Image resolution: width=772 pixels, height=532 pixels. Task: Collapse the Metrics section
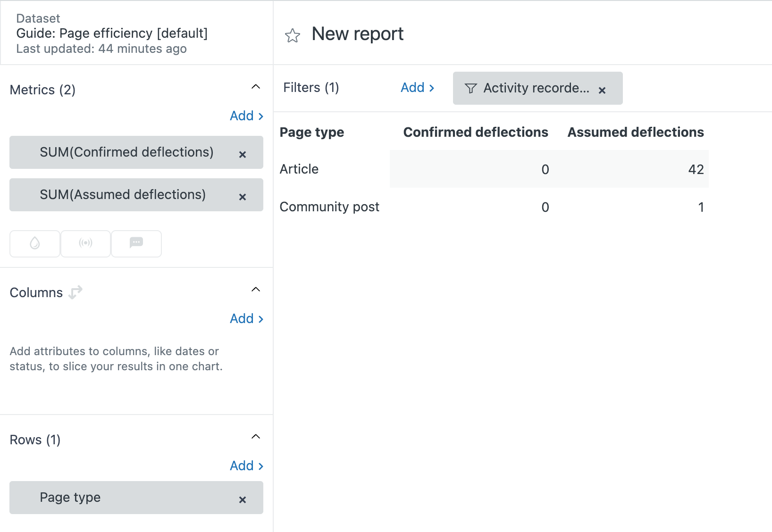[x=256, y=87]
